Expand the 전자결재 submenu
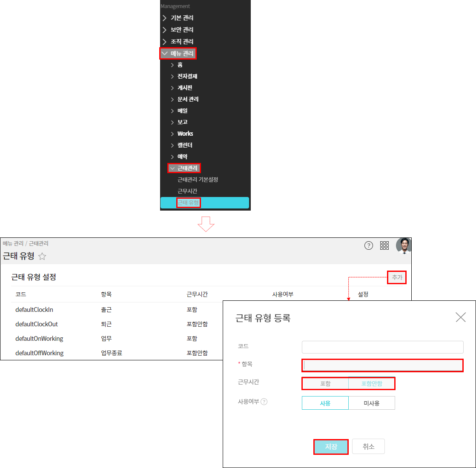 (187, 77)
